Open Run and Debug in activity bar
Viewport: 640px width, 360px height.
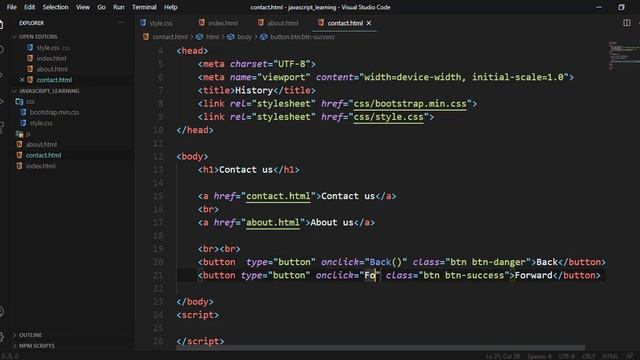pyautogui.click(x=2, y=101)
